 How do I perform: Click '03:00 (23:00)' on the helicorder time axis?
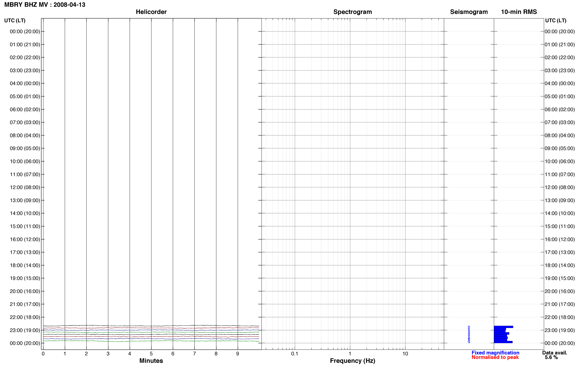(25, 71)
